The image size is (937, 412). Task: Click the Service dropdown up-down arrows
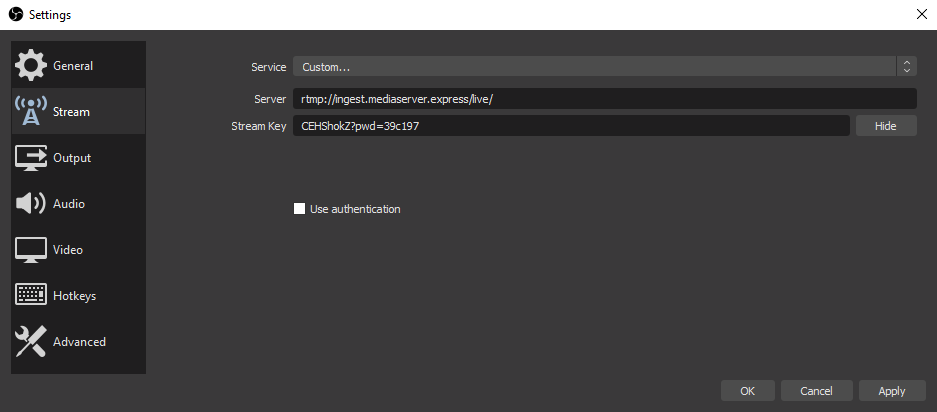pos(907,66)
